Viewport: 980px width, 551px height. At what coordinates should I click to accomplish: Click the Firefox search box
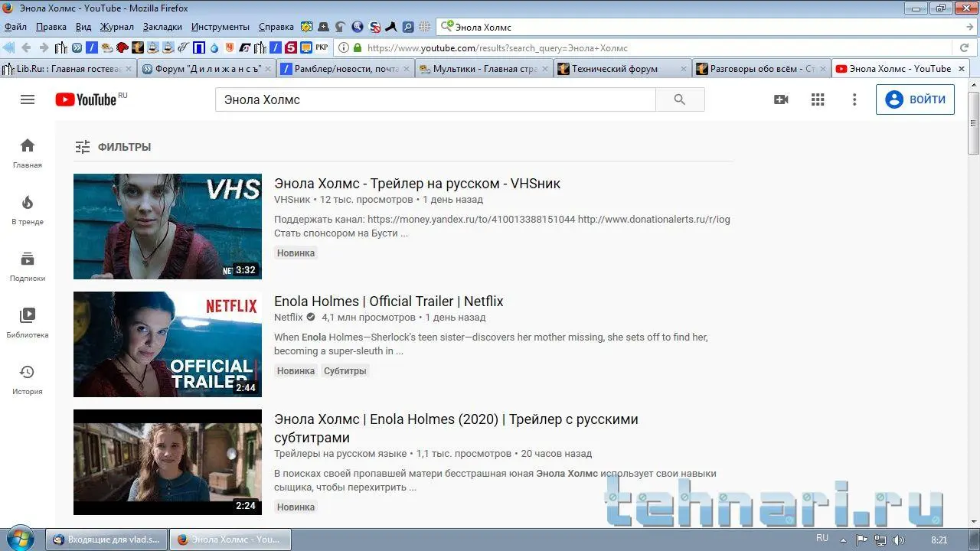(704, 27)
